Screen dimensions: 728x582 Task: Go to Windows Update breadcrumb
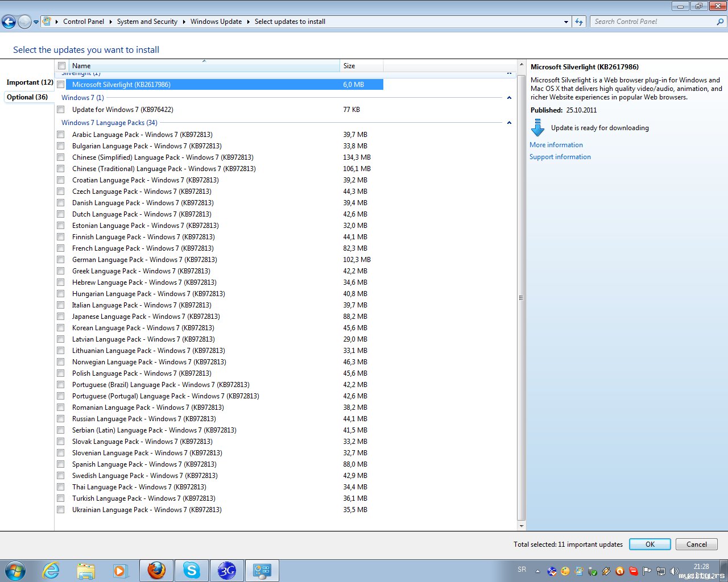[x=216, y=22]
